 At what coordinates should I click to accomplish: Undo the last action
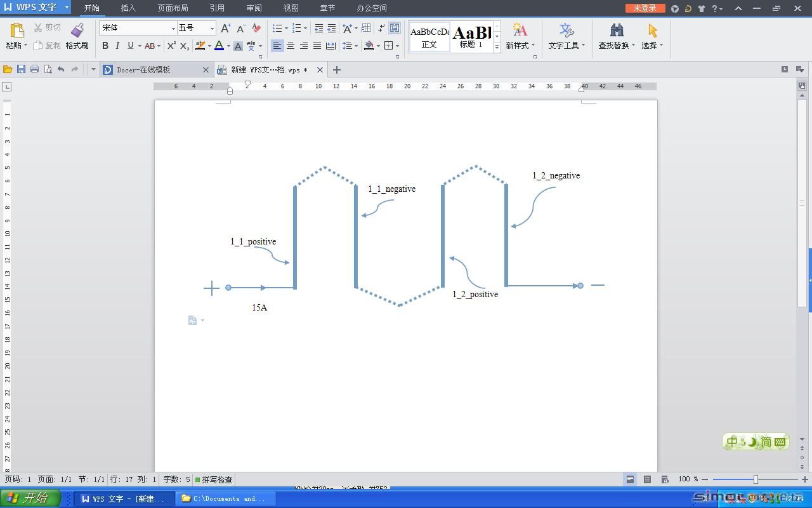pyautogui.click(x=61, y=69)
